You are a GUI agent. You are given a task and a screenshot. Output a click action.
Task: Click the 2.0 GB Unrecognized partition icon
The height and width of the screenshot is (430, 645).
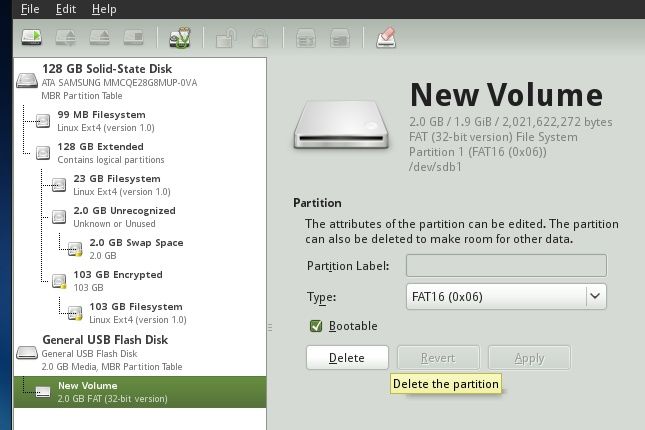pyautogui.click(x=59, y=217)
